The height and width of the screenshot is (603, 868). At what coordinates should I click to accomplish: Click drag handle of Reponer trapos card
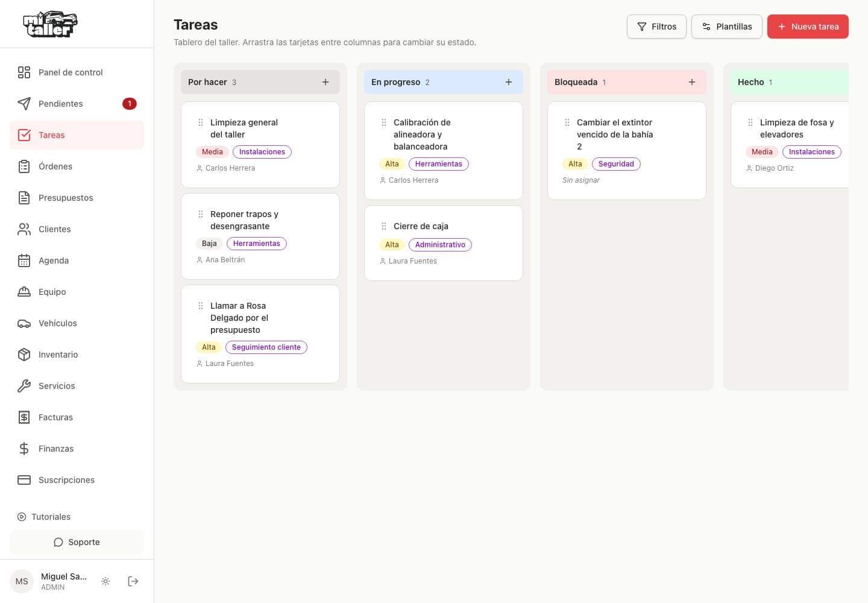click(201, 214)
